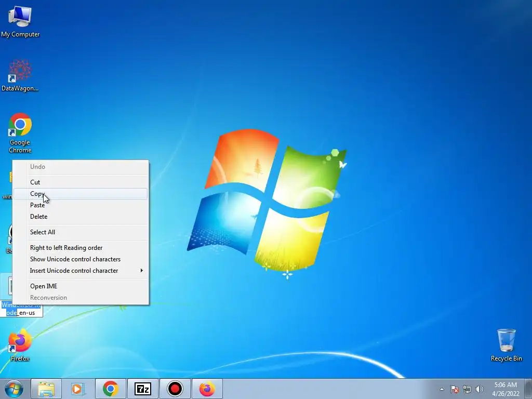This screenshot has height=399, width=532.
Task: Click the Show desktop button at the taskbar edge
Action: click(x=528, y=389)
